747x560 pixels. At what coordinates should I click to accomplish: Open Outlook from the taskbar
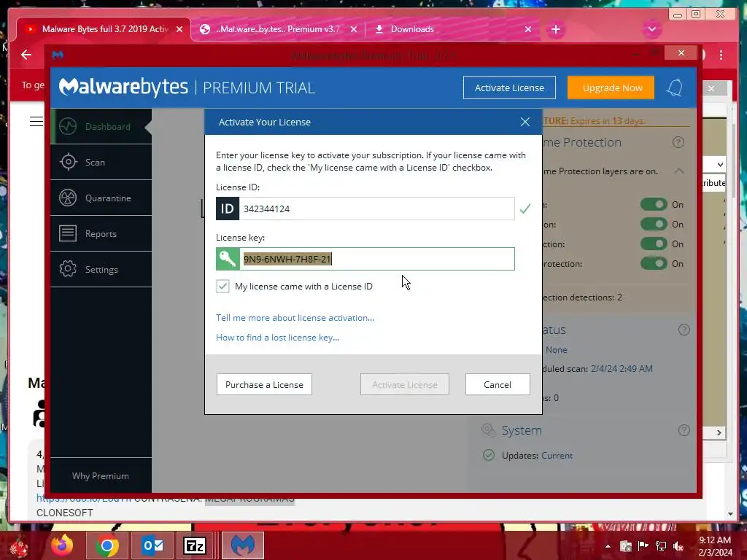click(x=152, y=545)
